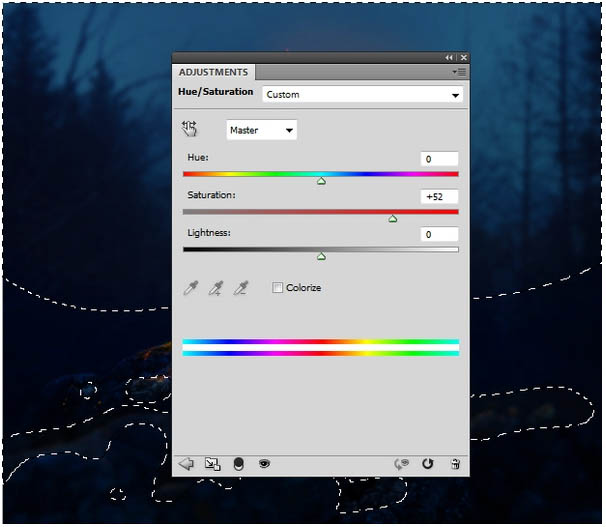Click the Lightness value field
Image resolution: width=606 pixels, height=527 pixels.
[439, 234]
